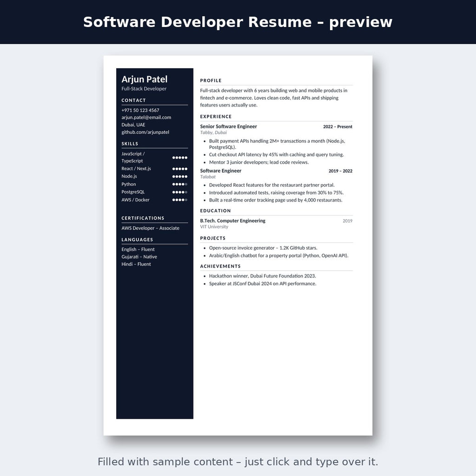
Task: Select the 'Python' skill label
Action: (x=128, y=184)
